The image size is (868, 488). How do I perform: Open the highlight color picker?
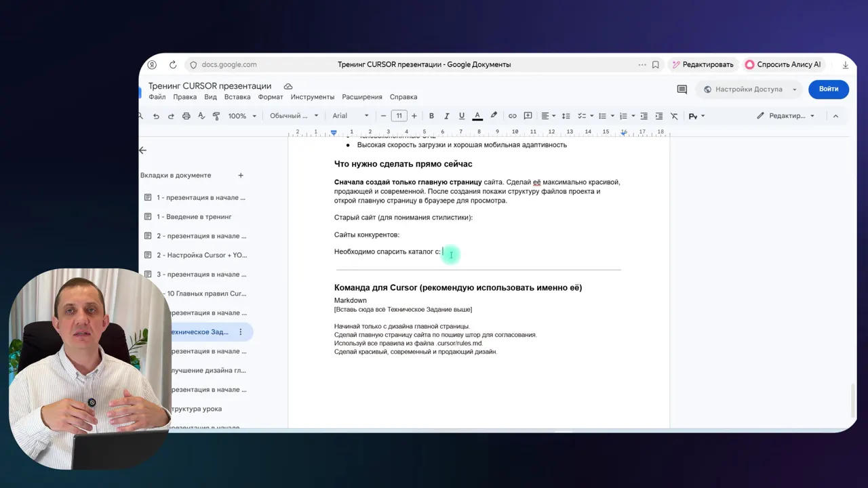point(494,116)
